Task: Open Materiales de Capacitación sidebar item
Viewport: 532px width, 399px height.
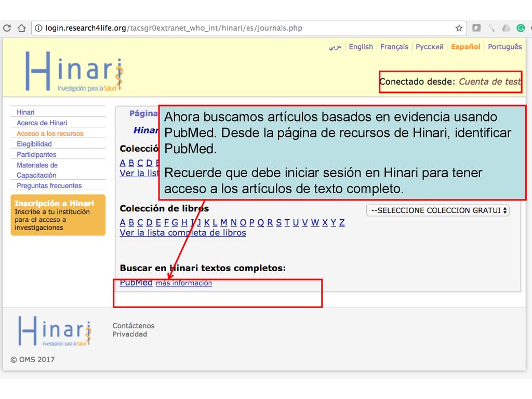Action: (37, 170)
